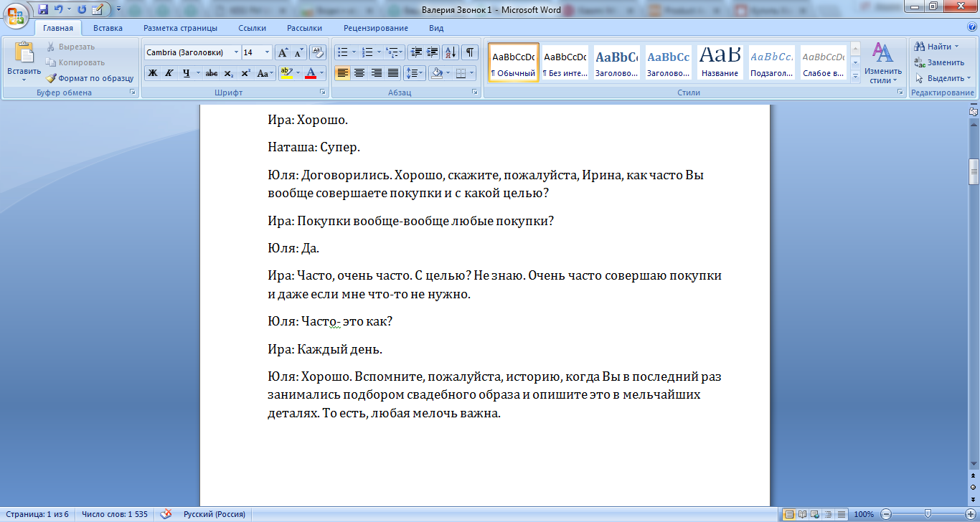
Task: Toggle bold Ж formatting
Action: click(153, 73)
